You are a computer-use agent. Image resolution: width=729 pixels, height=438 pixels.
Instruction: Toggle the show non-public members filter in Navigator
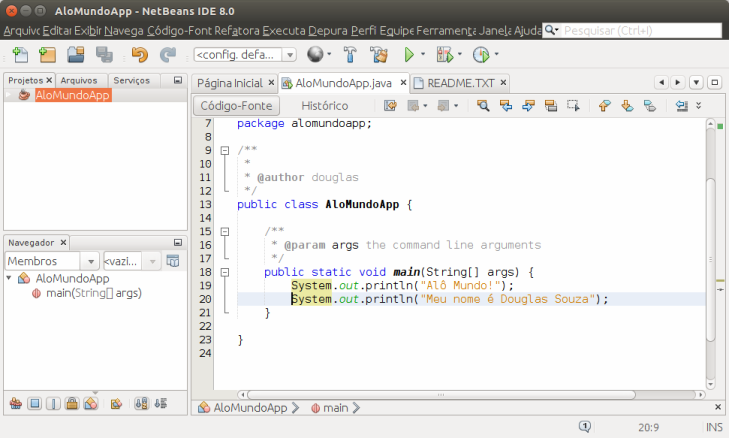(72, 404)
